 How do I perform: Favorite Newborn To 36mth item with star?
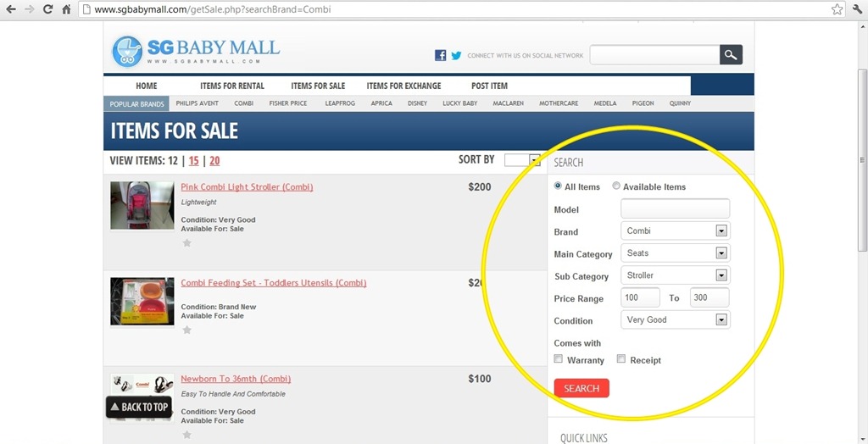187,435
